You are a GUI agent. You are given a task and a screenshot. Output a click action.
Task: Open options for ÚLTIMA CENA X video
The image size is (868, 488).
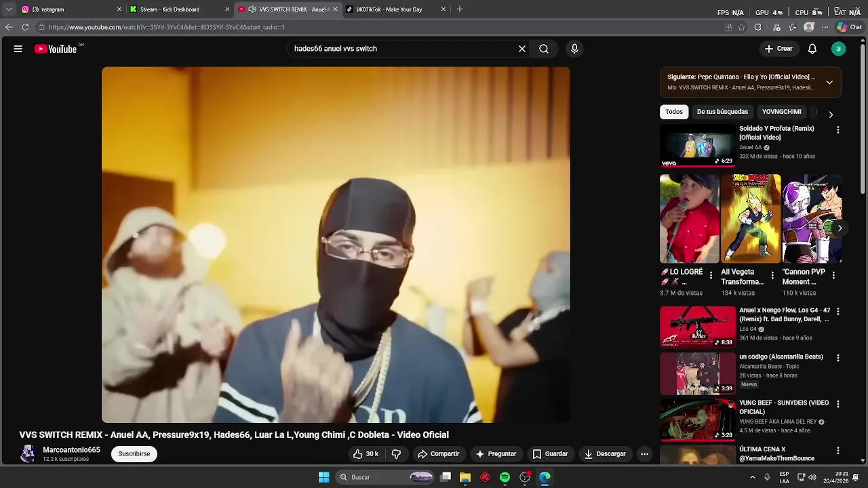point(838,451)
